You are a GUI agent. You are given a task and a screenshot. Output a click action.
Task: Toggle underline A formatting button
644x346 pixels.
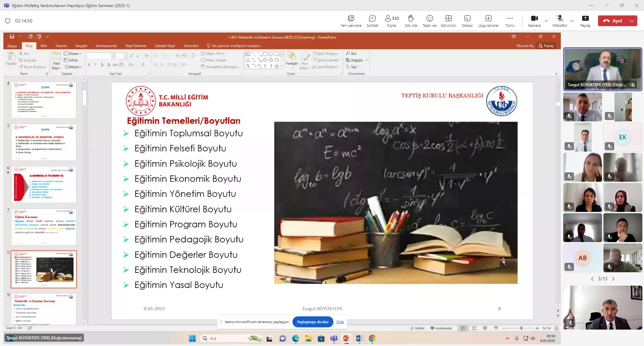pos(102,65)
